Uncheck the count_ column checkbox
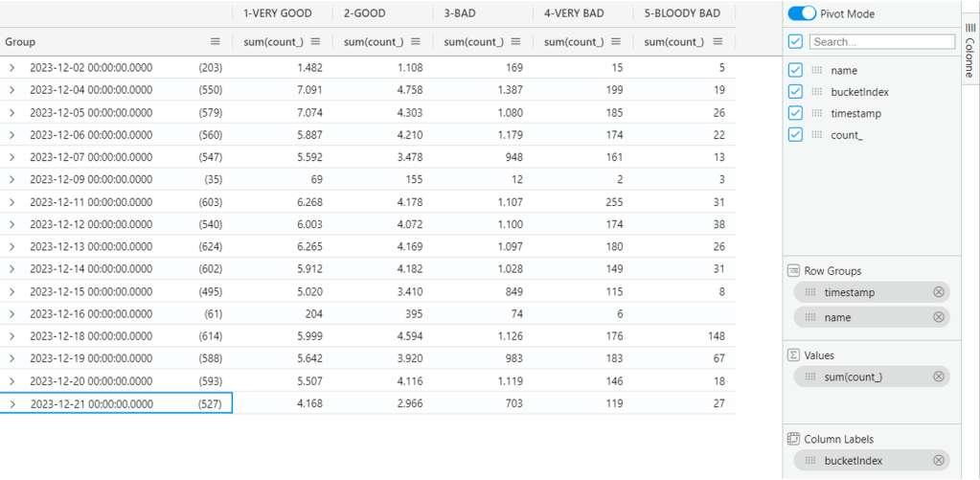Screen dimensions: 980x480 coord(794,135)
